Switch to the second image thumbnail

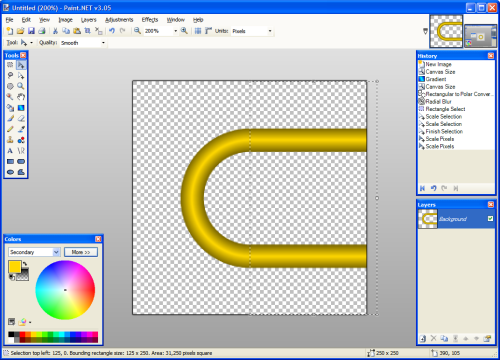[480, 36]
